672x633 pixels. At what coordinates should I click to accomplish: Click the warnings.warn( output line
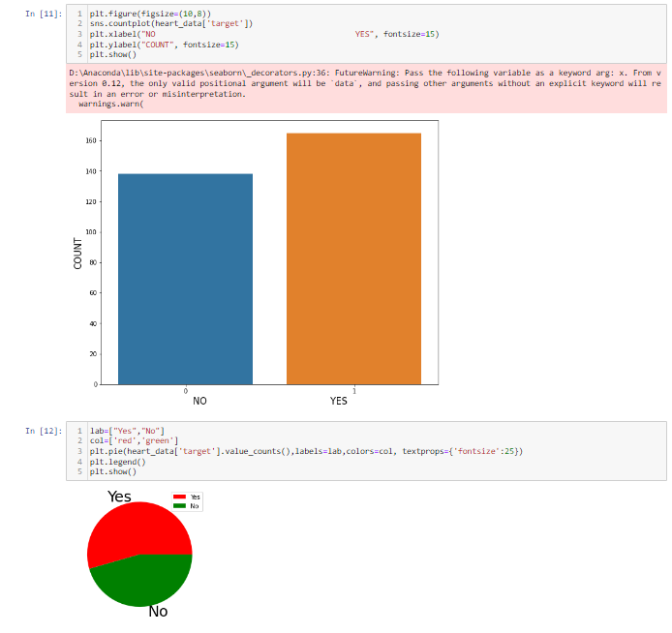click(111, 105)
